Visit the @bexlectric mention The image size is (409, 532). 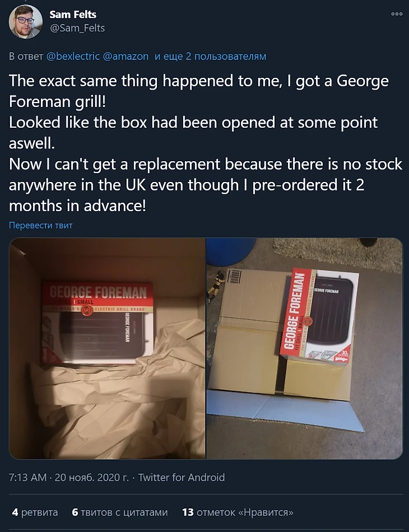coord(73,56)
